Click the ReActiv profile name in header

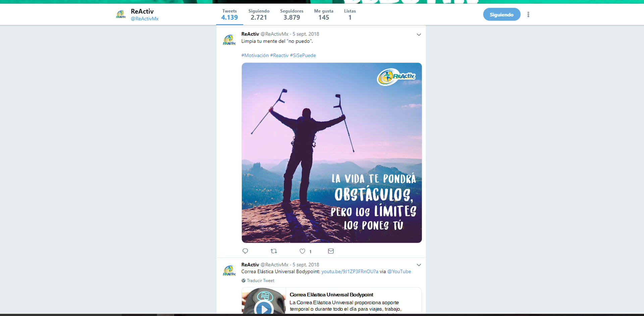pyautogui.click(x=142, y=11)
